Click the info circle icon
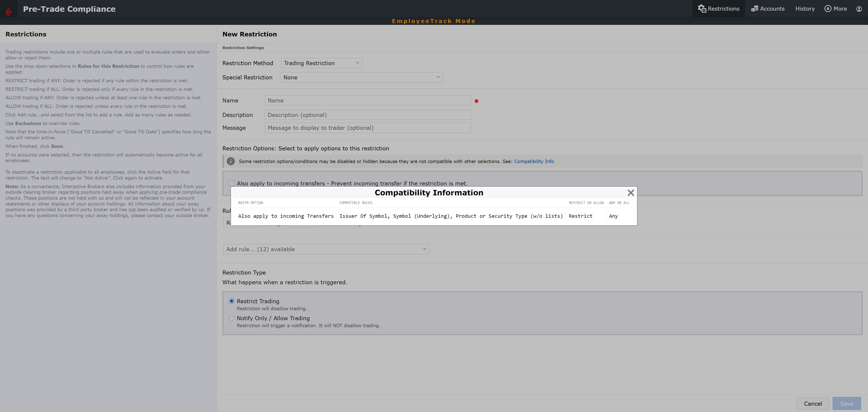 [230, 161]
